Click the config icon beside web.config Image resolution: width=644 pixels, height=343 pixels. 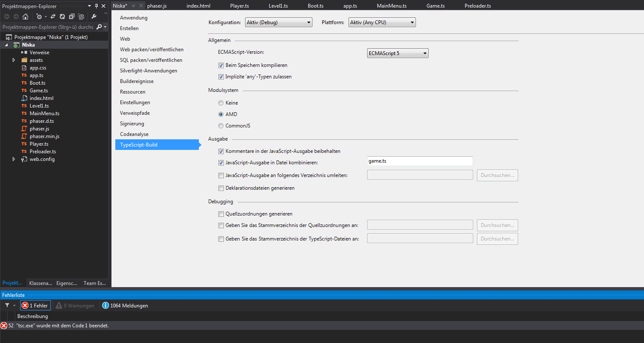(24, 159)
